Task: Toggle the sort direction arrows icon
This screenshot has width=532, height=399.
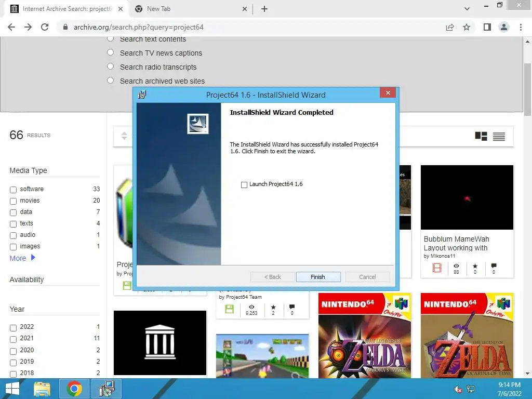Action: click(x=124, y=136)
